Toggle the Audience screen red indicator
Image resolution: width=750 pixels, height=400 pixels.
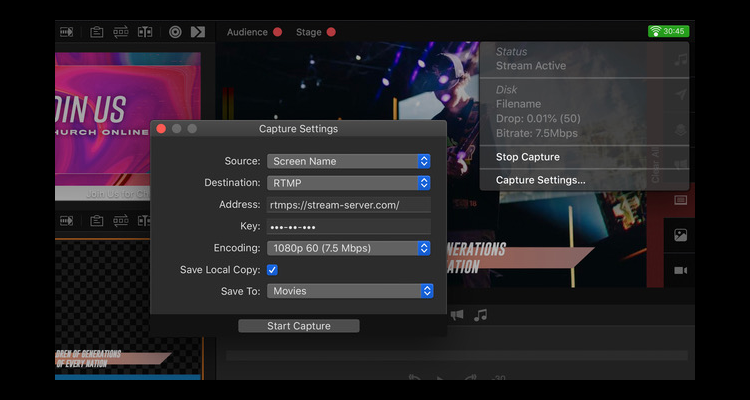277,32
